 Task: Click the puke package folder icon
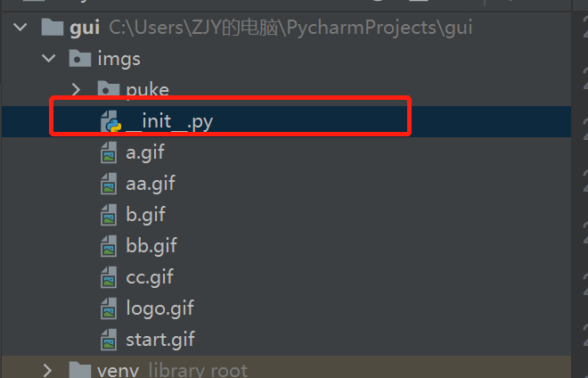109,89
